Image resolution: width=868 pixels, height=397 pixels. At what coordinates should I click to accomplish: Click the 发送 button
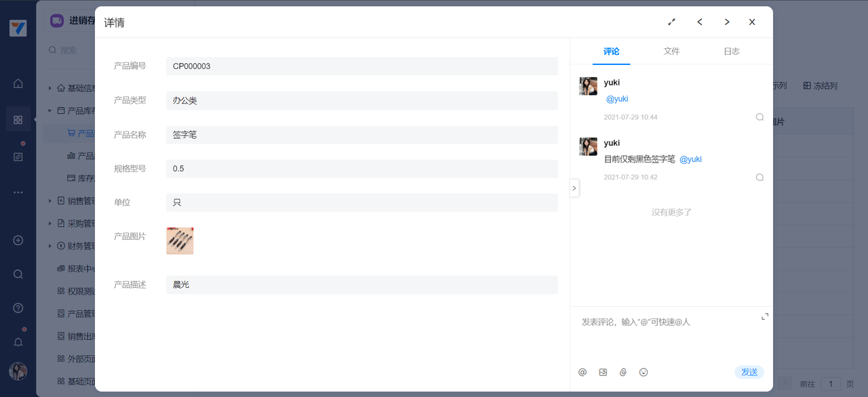(x=749, y=372)
